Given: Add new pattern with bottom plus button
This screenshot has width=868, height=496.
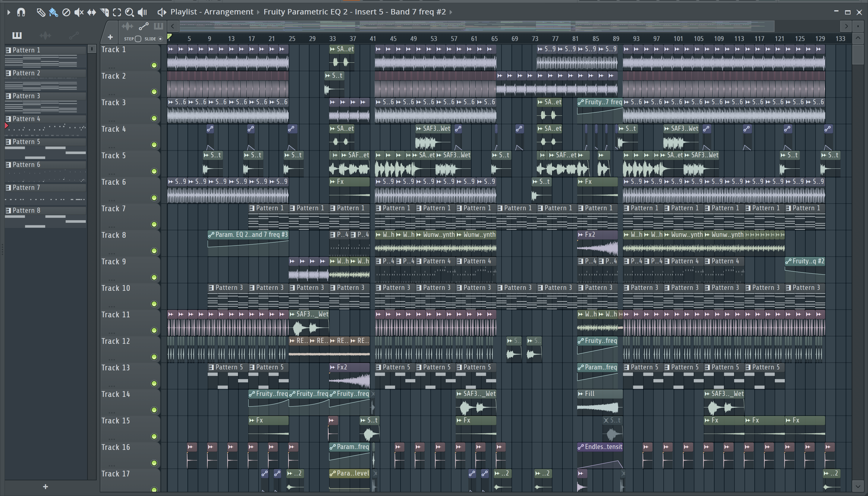Looking at the screenshot, I should tap(45, 487).
